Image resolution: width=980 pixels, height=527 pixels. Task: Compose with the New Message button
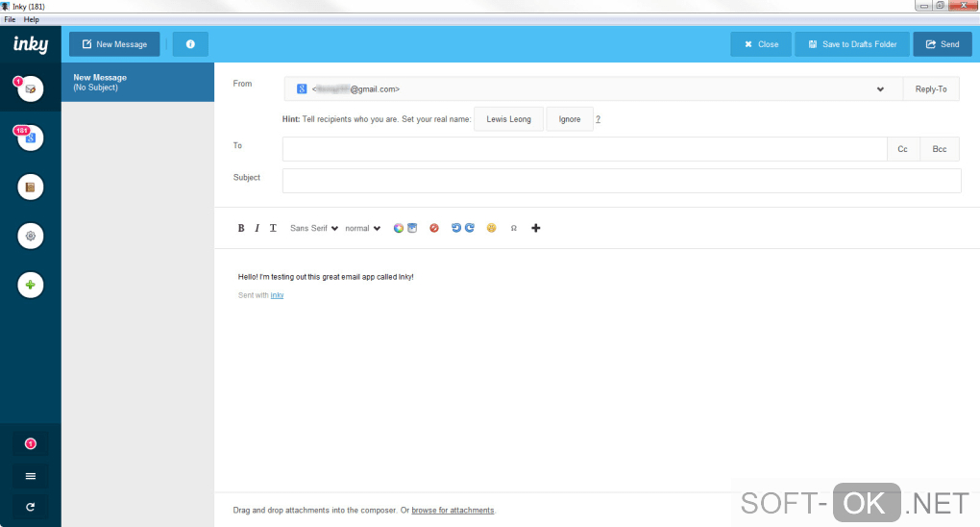(114, 44)
